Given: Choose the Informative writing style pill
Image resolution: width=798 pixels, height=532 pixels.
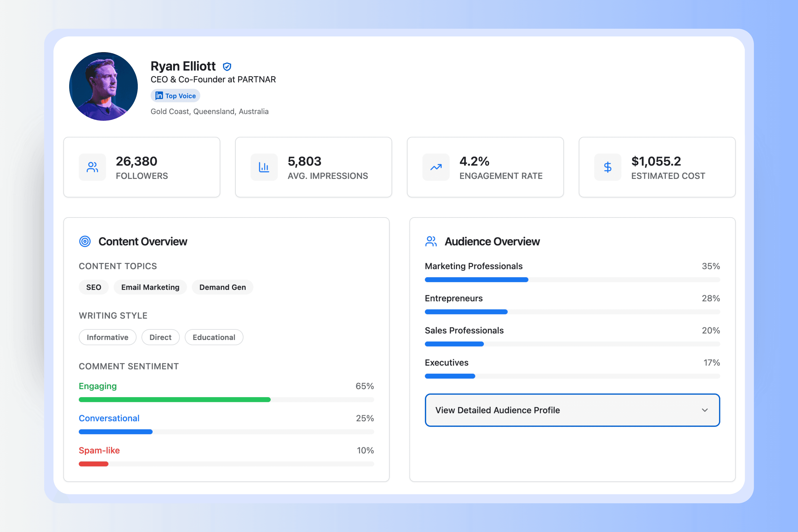Looking at the screenshot, I should 107,337.
